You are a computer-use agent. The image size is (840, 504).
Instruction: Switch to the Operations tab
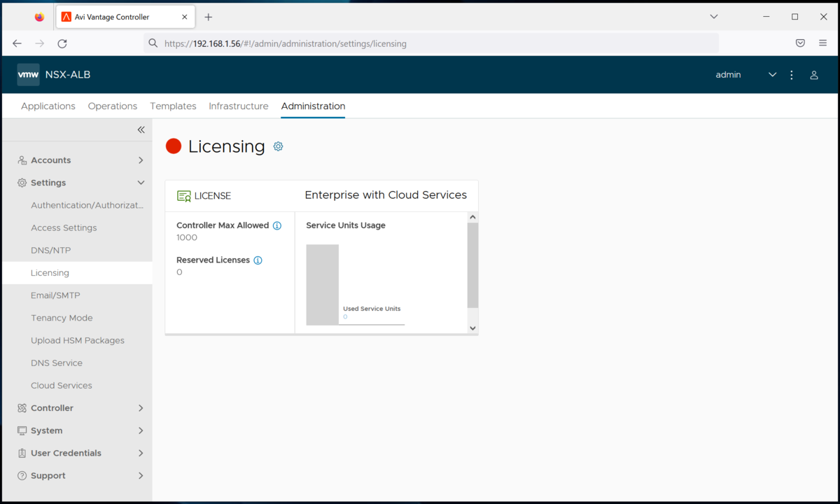tap(113, 106)
